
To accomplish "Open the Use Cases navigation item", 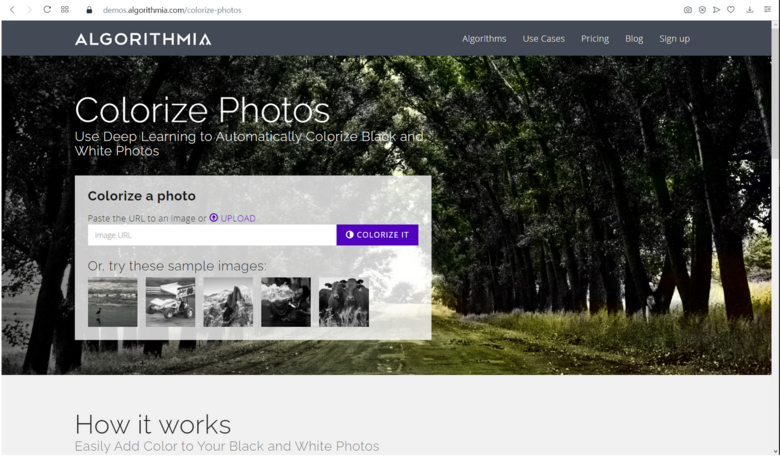I will [x=543, y=39].
